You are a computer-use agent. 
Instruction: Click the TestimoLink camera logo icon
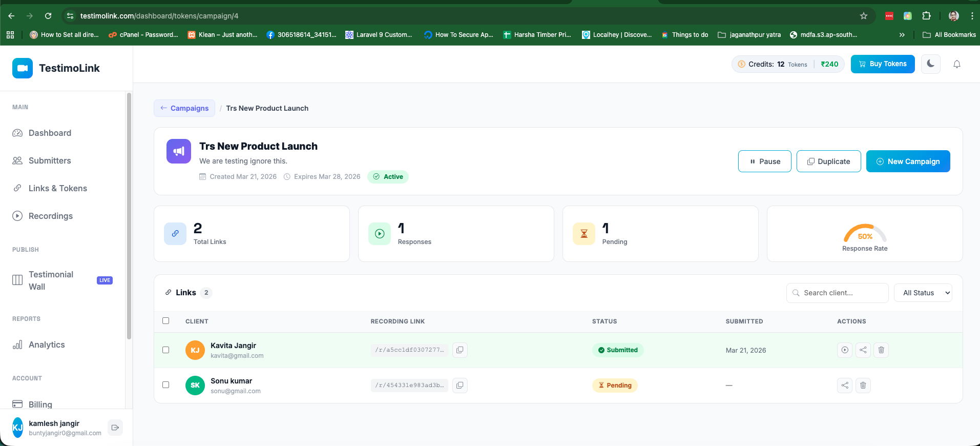(23, 68)
